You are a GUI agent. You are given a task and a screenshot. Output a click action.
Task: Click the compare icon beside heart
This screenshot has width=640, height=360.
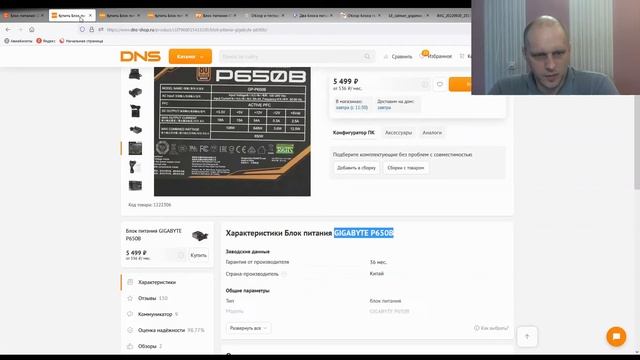pyautogui.click(x=424, y=84)
